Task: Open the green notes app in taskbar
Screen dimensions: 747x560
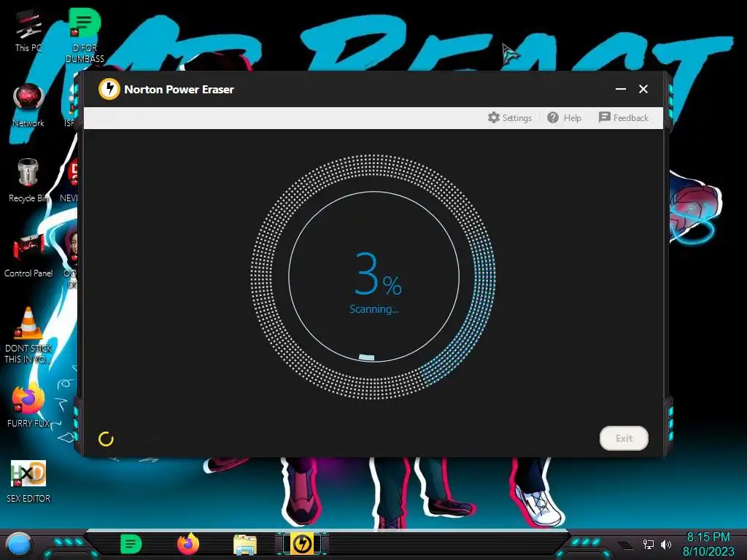Action: [x=131, y=544]
